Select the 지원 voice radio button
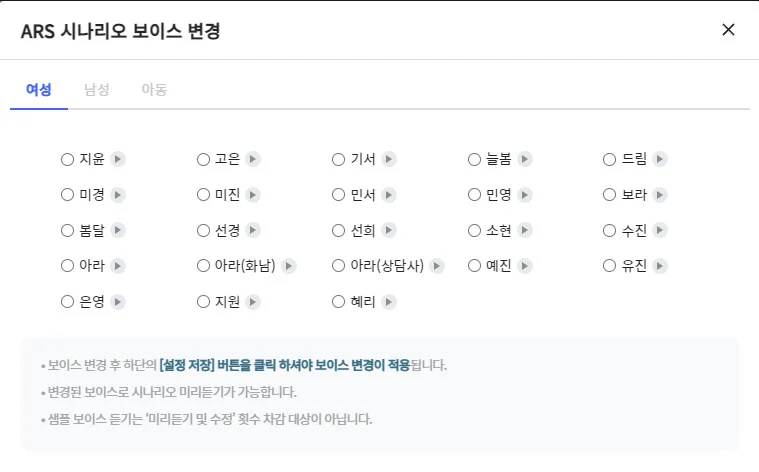The height and width of the screenshot is (472, 759). pyautogui.click(x=204, y=302)
